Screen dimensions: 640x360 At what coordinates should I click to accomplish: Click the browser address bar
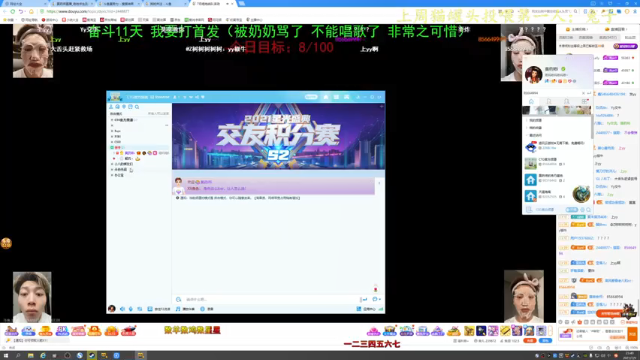point(265,11)
